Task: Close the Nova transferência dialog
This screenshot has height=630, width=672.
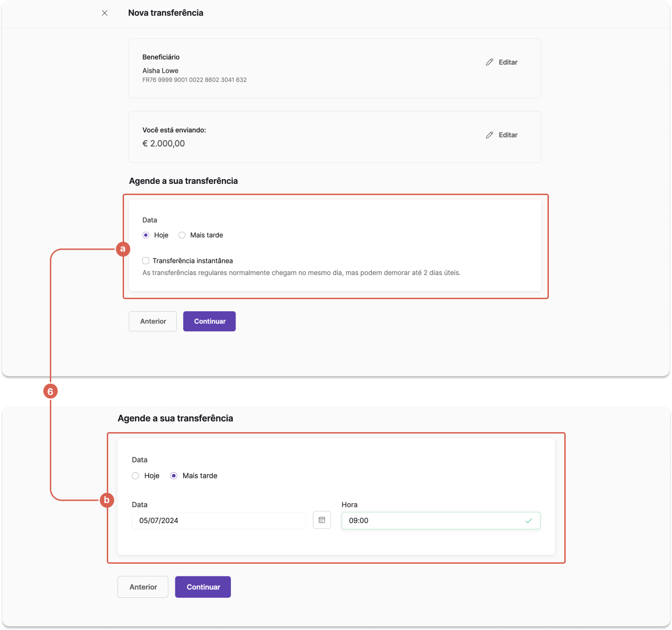Action: pos(104,13)
